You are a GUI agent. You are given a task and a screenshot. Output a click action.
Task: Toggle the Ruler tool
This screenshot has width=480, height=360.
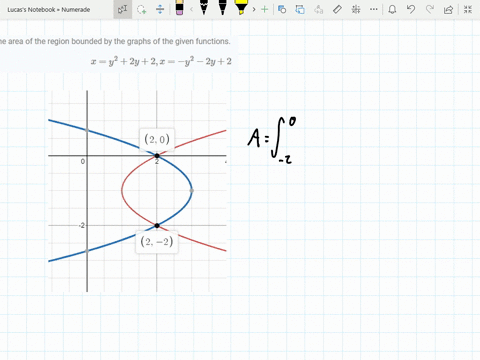click(x=337, y=9)
